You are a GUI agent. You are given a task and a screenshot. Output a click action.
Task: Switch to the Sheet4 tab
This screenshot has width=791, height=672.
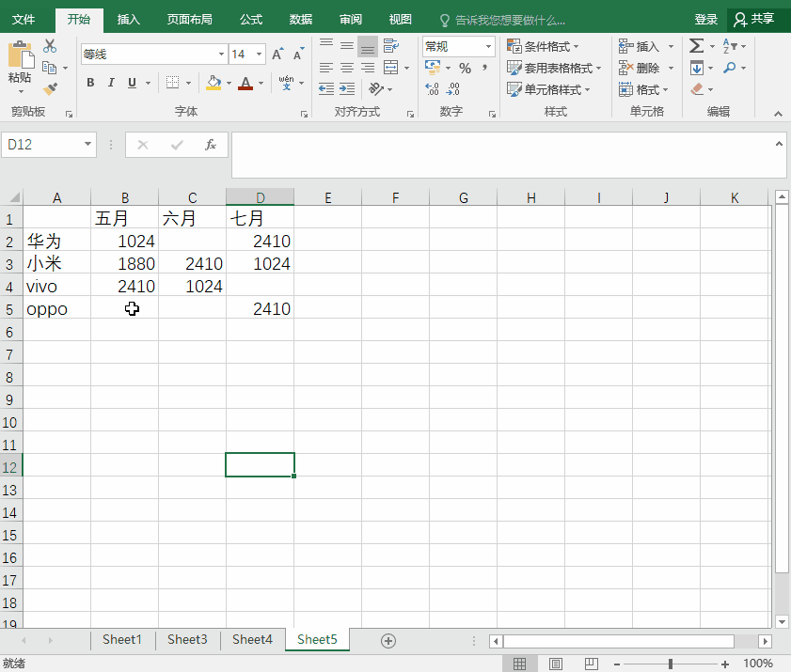[252, 639]
